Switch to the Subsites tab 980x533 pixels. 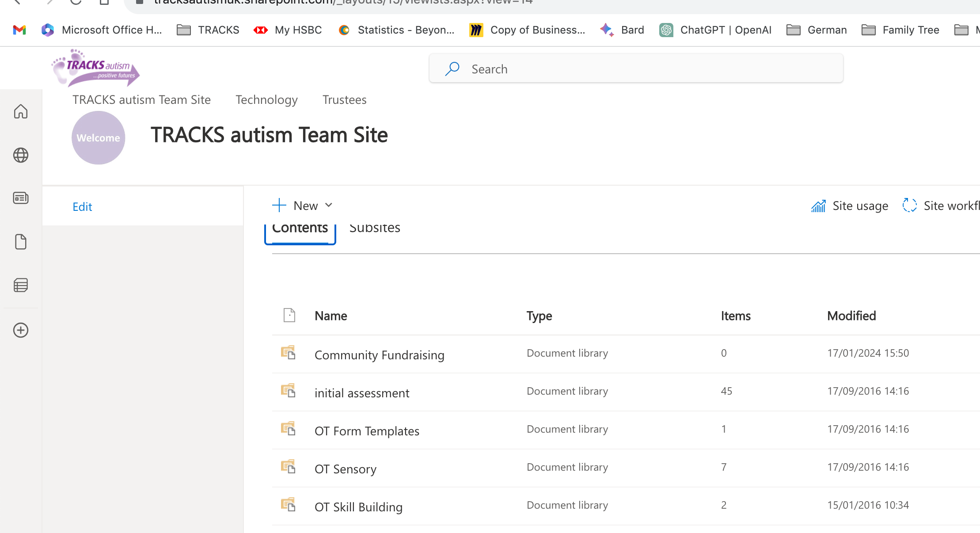[375, 228]
